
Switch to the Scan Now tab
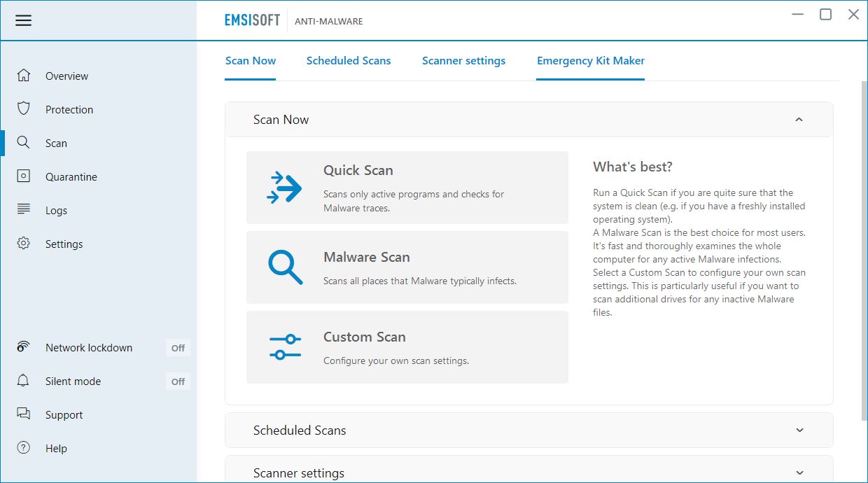tap(251, 61)
